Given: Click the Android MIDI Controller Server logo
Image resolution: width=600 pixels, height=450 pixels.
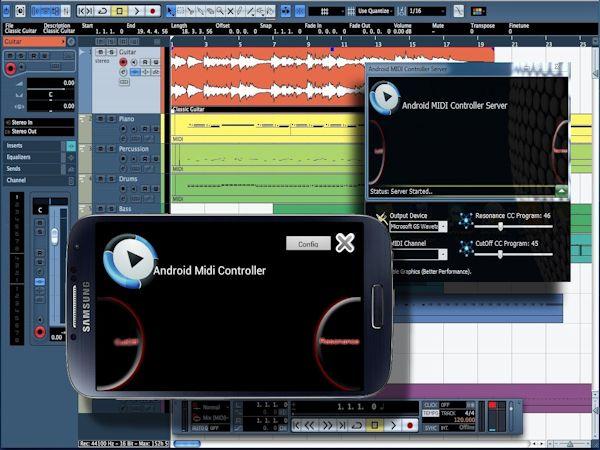Looking at the screenshot, I should pos(385,97).
